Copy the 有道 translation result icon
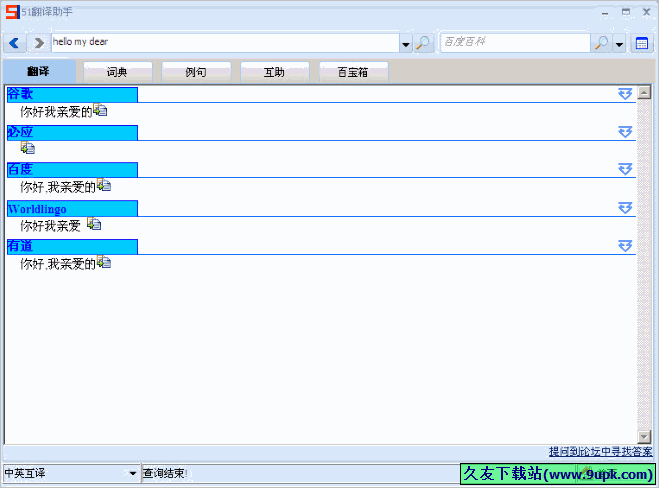The image size is (659, 488). coord(104,262)
